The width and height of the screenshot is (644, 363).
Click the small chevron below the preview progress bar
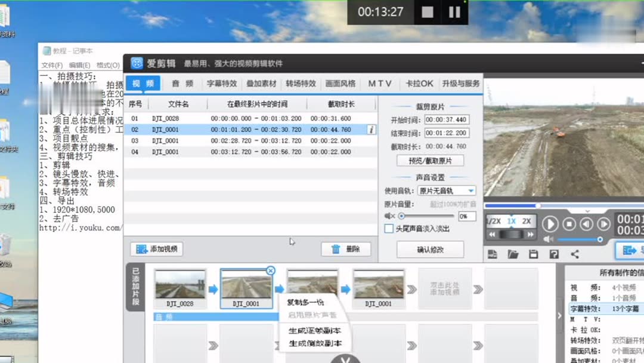(x=587, y=211)
